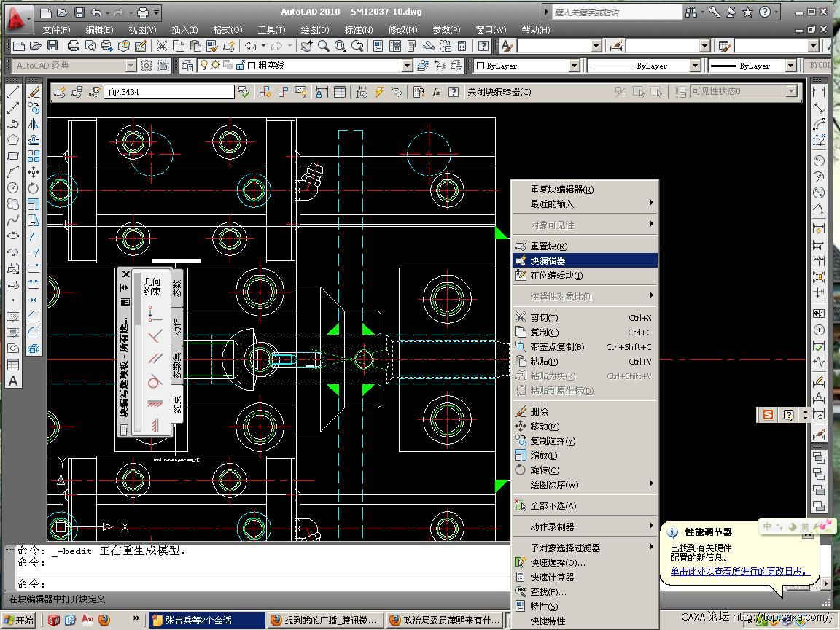Click the Save icon in standard toolbar
This screenshot has width=840, height=630.
(x=52, y=46)
